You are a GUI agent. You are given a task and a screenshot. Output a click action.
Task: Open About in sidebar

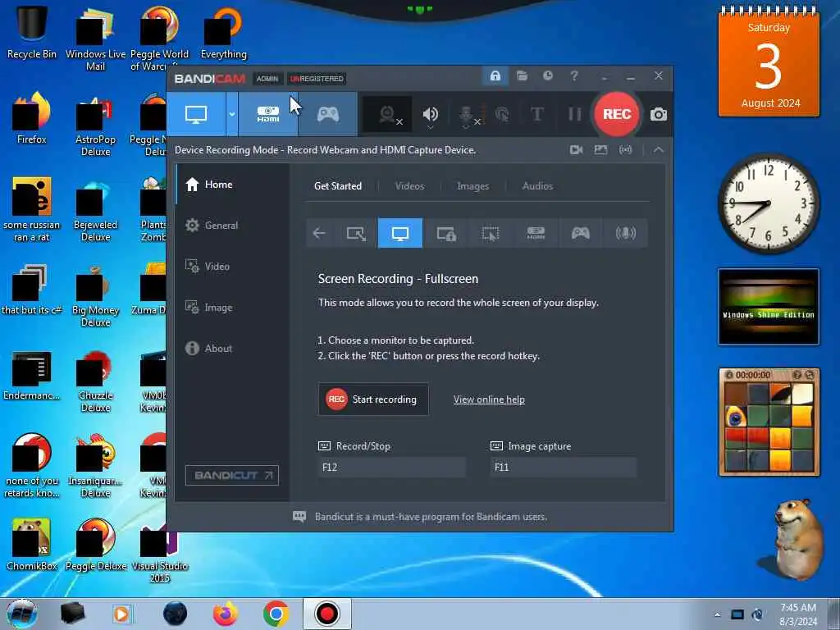[232, 348]
